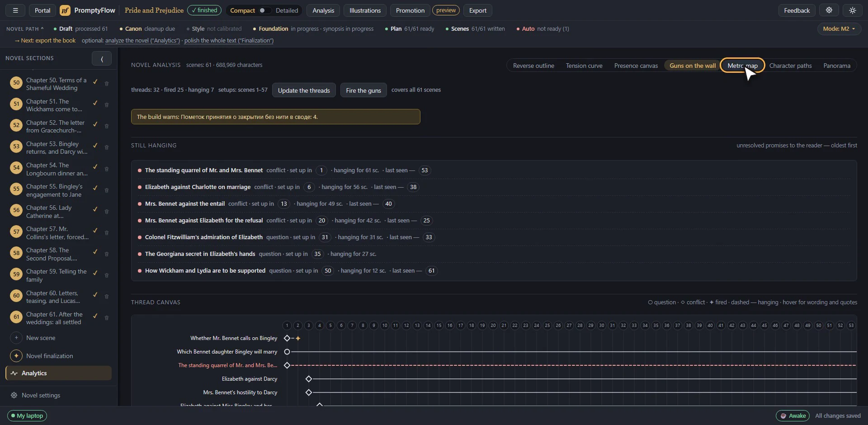The height and width of the screenshot is (425, 868).
Task: Switch to the Tension curve tab
Action: pos(584,66)
